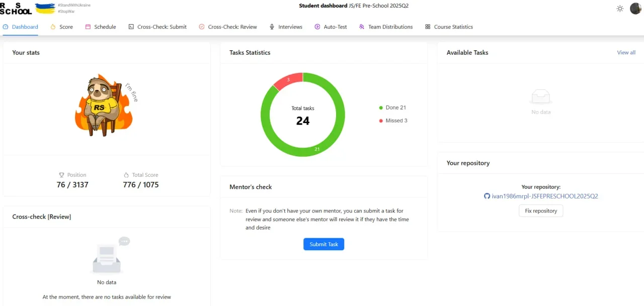
Task: Open the ivan1986mrpl-JSFEPRESCHOOL2025Q2 repository link
Action: point(545,196)
